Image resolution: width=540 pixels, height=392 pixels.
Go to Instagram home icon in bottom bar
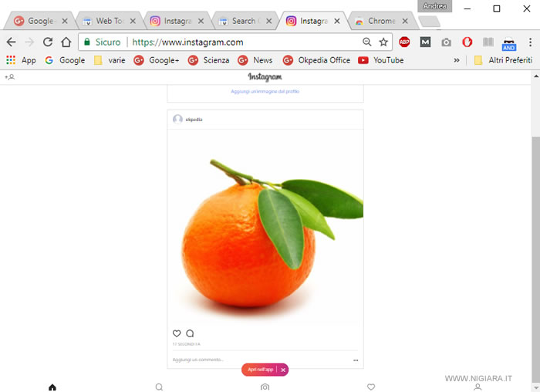coord(52,387)
